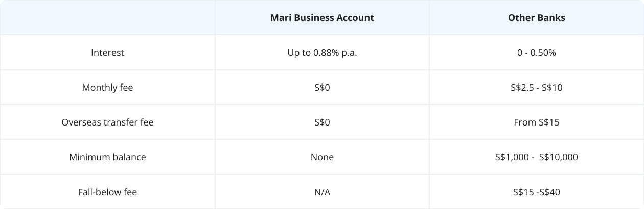Select Mari's S$0 monthly fee cell
The image size is (644, 209).
(322, 88)
